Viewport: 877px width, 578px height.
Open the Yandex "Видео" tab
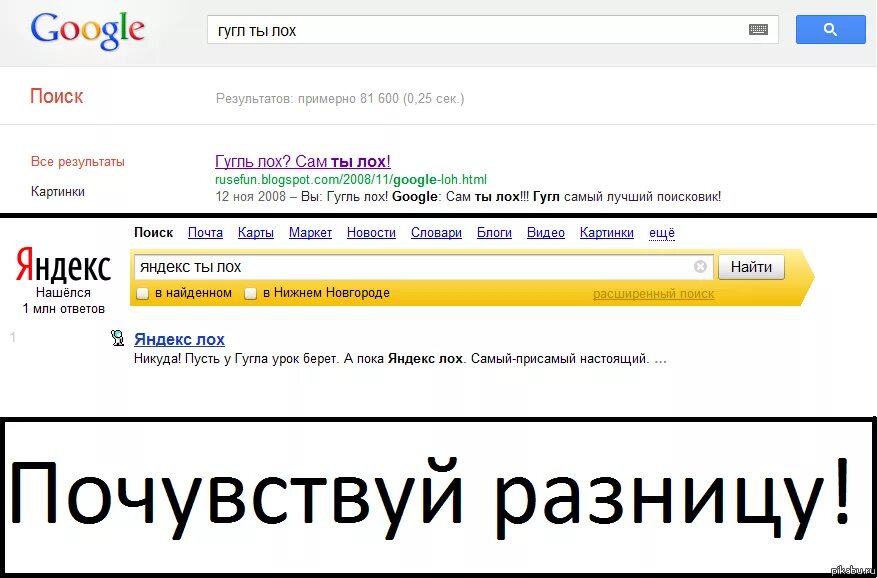(546, 233)
